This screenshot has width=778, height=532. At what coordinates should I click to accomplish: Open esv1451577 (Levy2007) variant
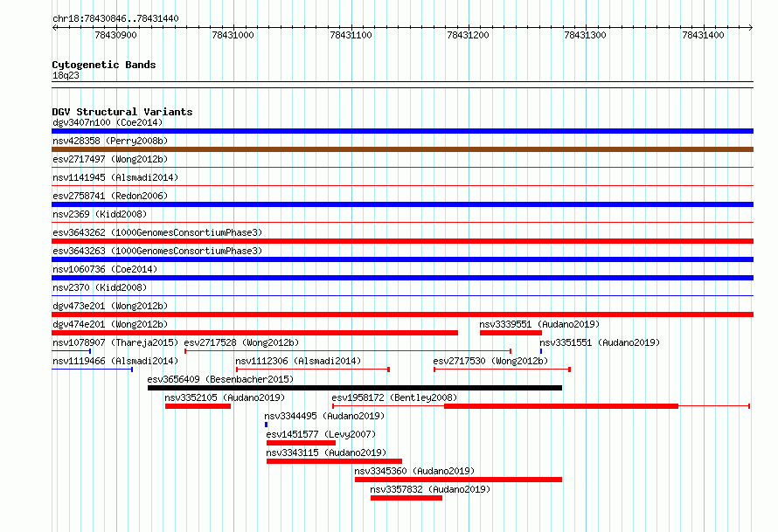[321, 434]
